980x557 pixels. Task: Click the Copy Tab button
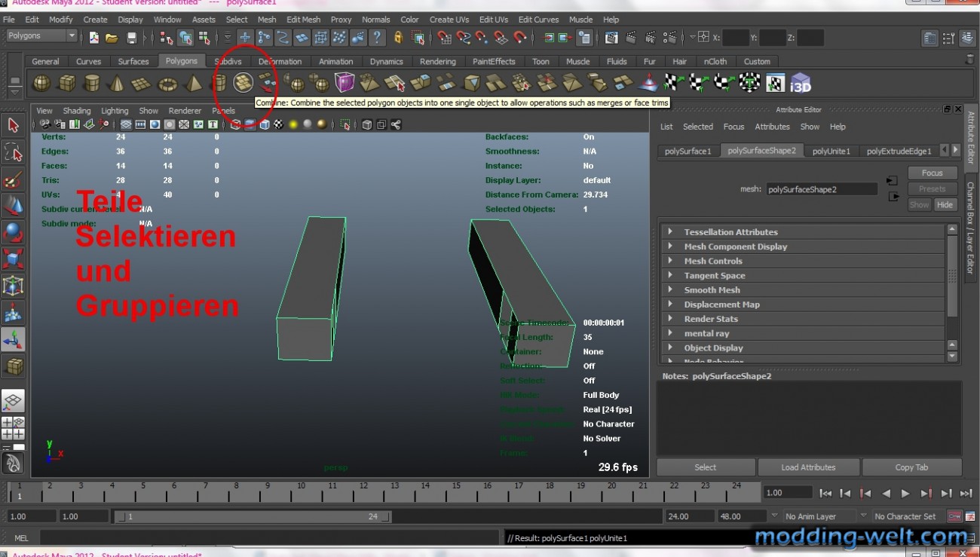pyautogui.click(x=911, y=467)
